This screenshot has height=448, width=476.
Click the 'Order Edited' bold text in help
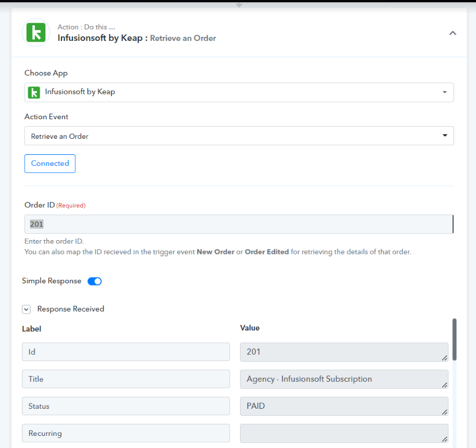click(x=267, y=252)
